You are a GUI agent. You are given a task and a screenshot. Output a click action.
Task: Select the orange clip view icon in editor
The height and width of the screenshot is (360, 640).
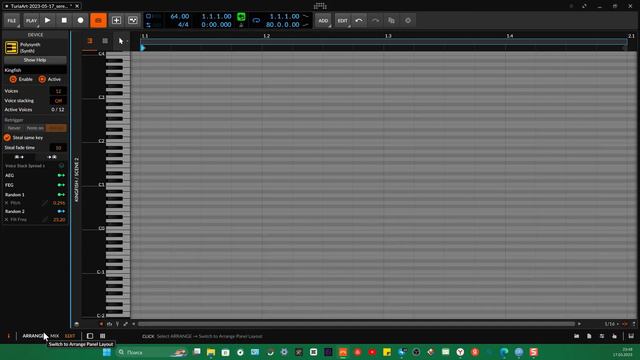tap(90, 41)
